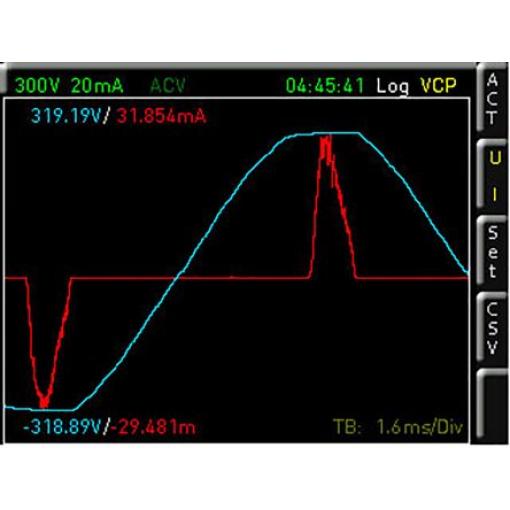The height and width of the screenshot is (510, 510).
Task: Toggle the U I waveform softkey
Action: coord(492,175)
